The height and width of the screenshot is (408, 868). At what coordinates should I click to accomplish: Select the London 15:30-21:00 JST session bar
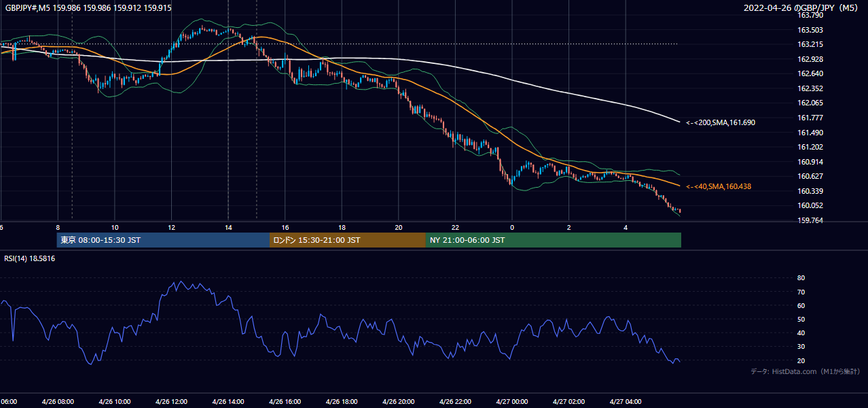point(348,240)
